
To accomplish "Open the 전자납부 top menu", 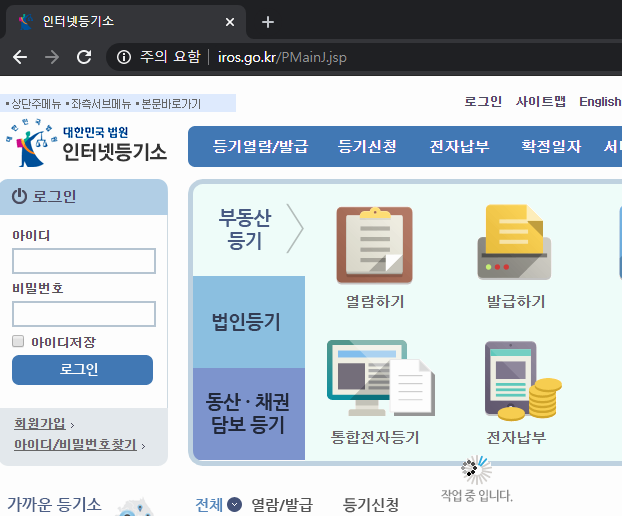I will (x=459, y=146).
